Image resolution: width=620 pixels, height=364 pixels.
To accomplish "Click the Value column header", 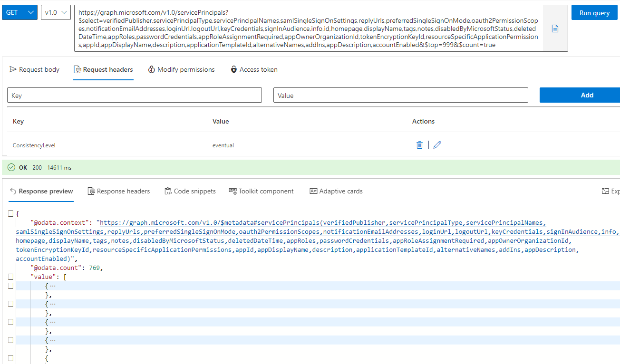I will [221, 121].
